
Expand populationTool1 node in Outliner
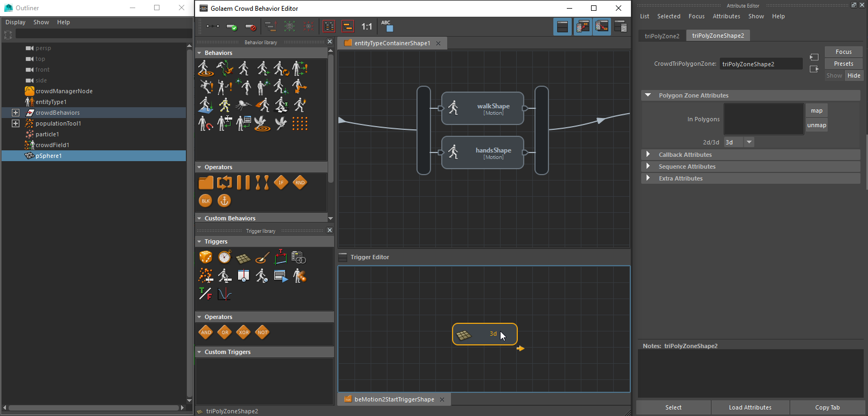pos(16,123)
